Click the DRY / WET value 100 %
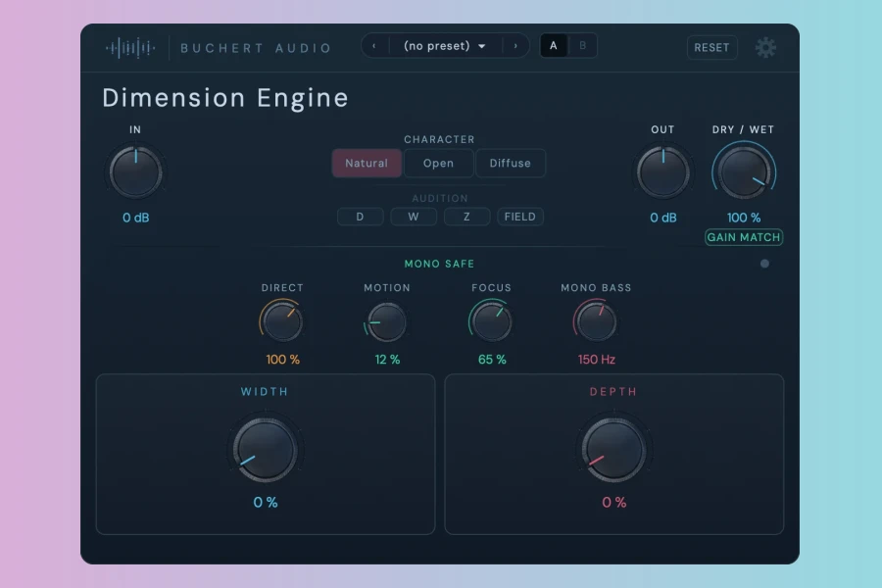The image size is (882, 588). click(x=744, y=218)
